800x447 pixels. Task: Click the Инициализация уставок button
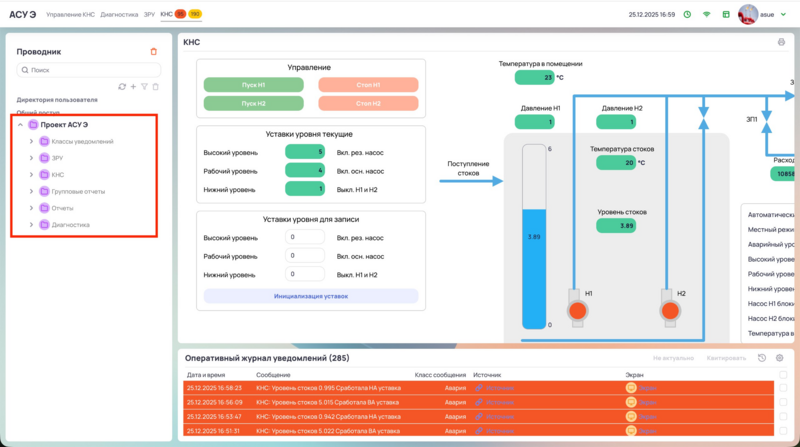click(x=310, y=296)
